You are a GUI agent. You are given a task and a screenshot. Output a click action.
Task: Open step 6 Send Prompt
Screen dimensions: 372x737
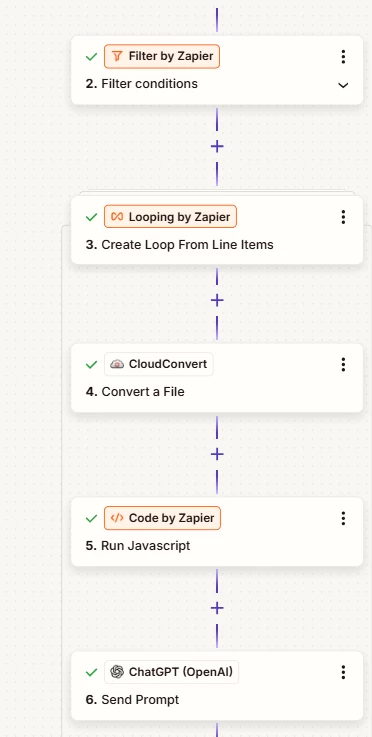[x=132, y=699]
